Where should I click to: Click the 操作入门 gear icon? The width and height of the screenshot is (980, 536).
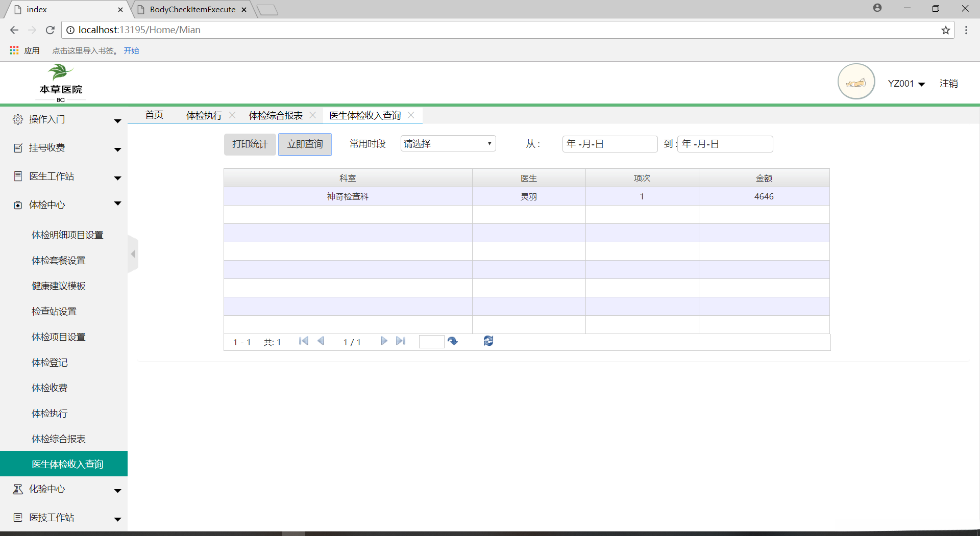pyautogui.click(x=18, y=119)
